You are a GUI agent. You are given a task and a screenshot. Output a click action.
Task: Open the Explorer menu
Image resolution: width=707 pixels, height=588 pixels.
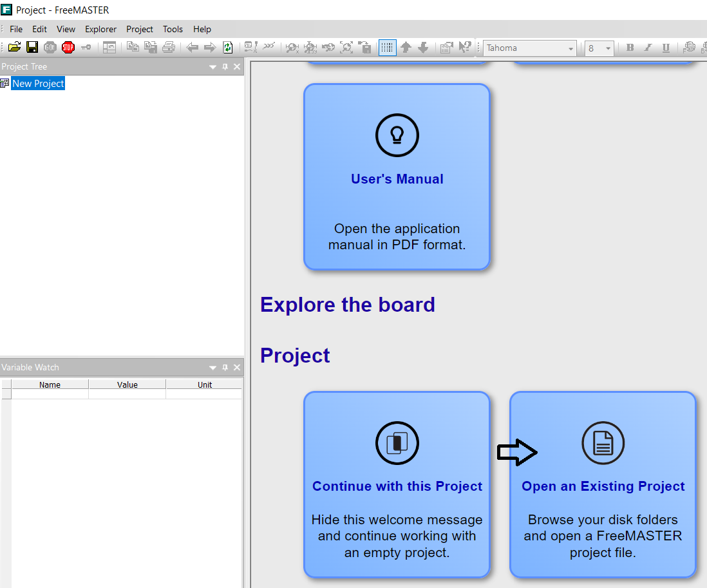pyautogui.click(x=100, y=30)
